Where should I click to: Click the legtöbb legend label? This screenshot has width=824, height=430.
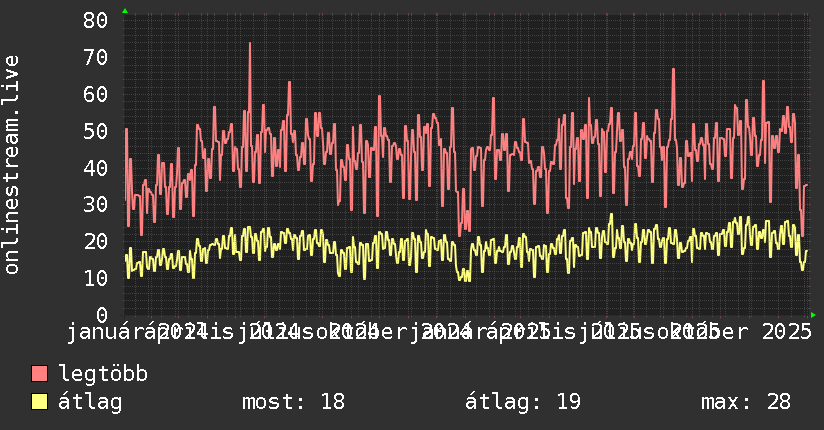[103, 374]
